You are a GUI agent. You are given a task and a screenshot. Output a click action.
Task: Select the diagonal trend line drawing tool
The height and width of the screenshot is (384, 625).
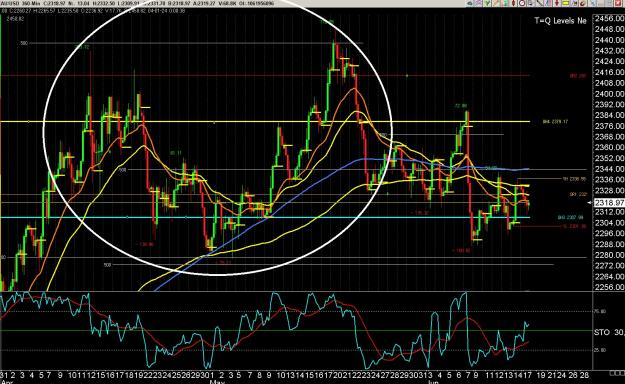click(539, 3)
